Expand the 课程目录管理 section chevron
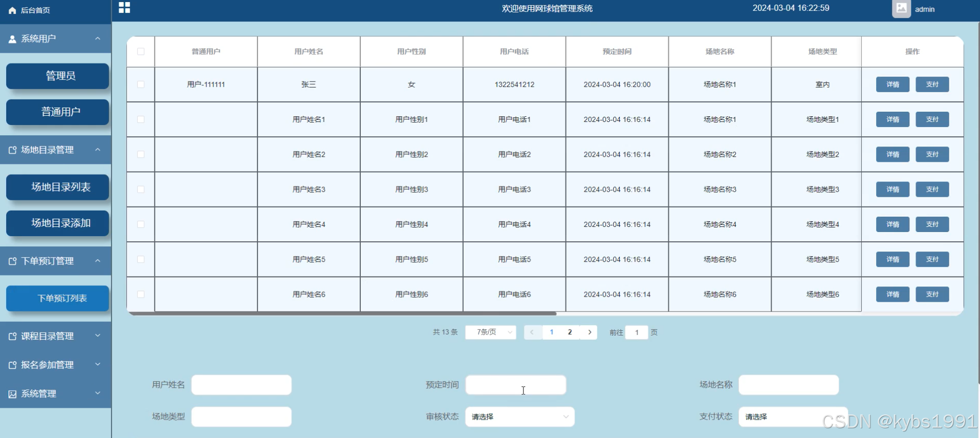This screenshot has height=438, width=980. (98, 336)
